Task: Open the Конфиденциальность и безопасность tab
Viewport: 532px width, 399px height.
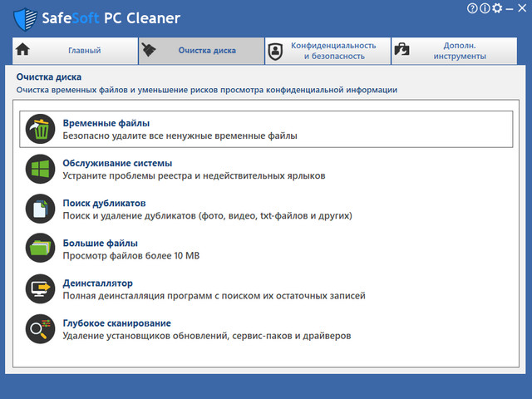Action: click(327, 51)
